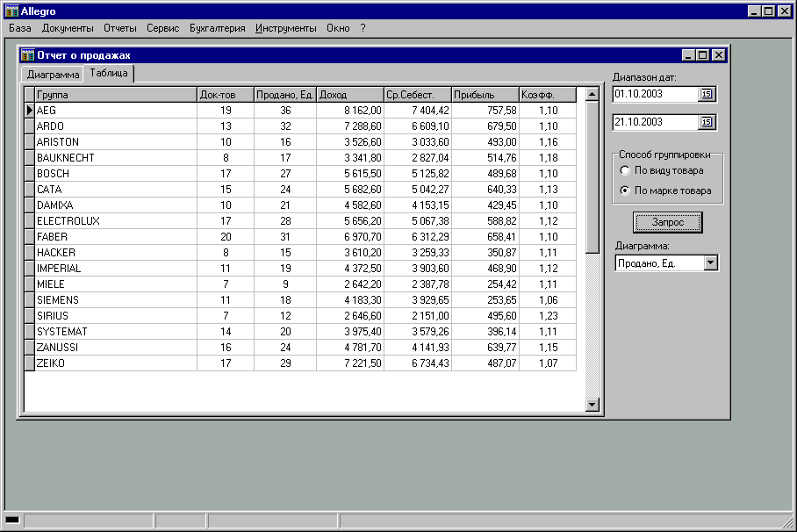The width and height of the screenshot is (797, 532).
Task: Select the ZEIKO group cell
Action: 115,363
